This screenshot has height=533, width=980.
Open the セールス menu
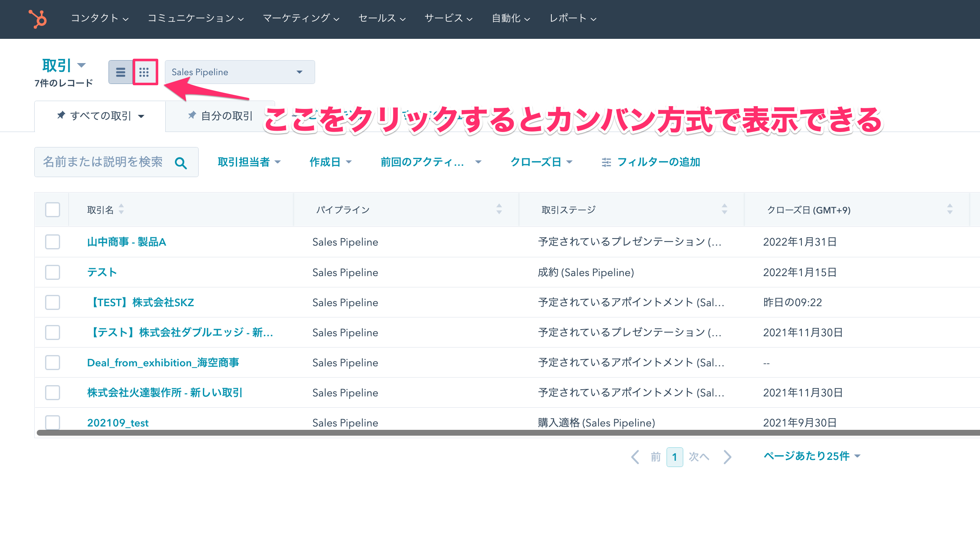pos(382,18)
